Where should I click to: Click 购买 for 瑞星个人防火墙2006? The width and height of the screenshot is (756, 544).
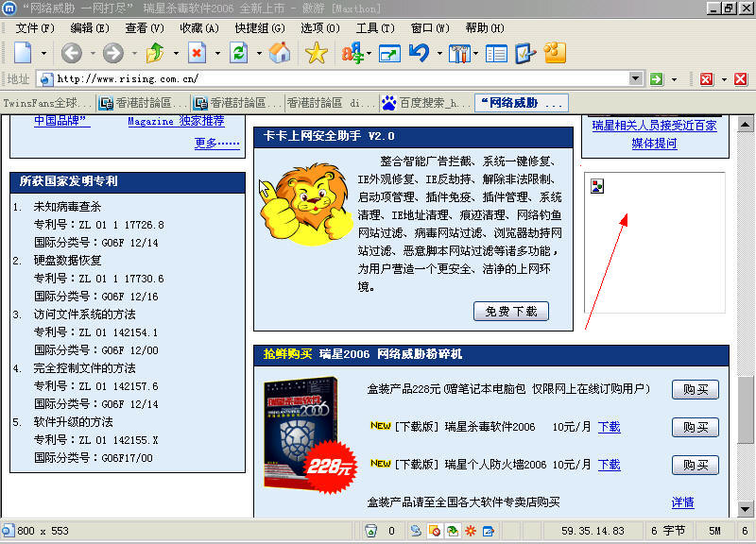[696, 465]
